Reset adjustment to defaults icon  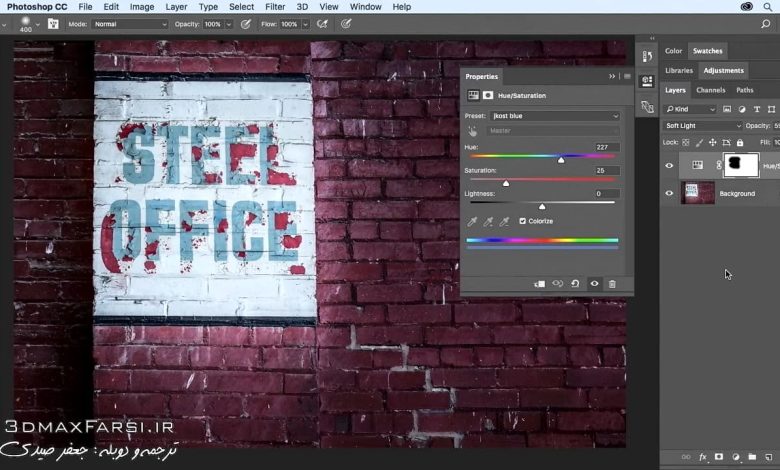pyautogui.click(x=576, y=283)
